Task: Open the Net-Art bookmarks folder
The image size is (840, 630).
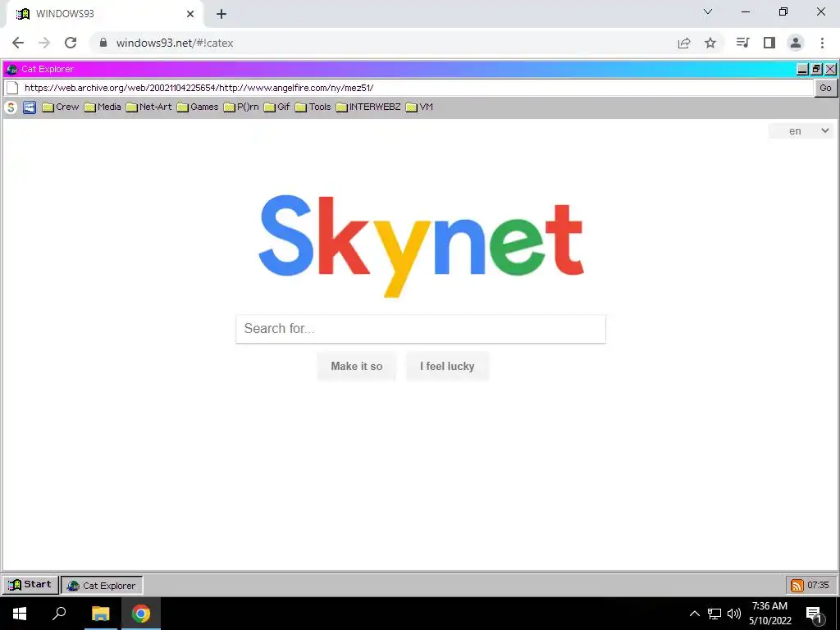Action: click(x=149, y=107)
